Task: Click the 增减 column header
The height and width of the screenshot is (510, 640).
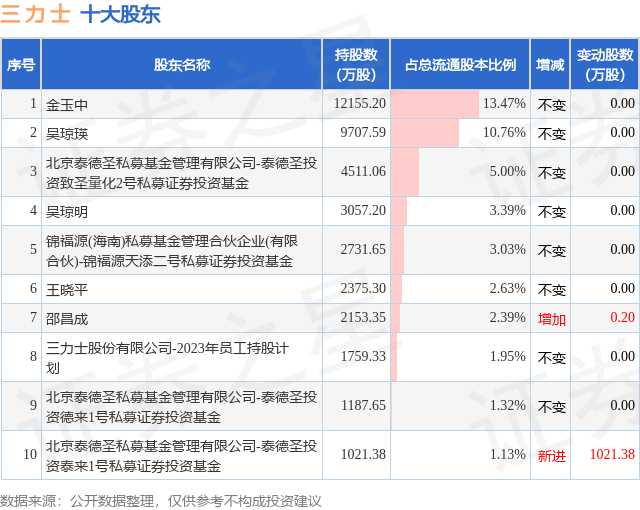Action: pyautogui.click(x=550, y=64)
